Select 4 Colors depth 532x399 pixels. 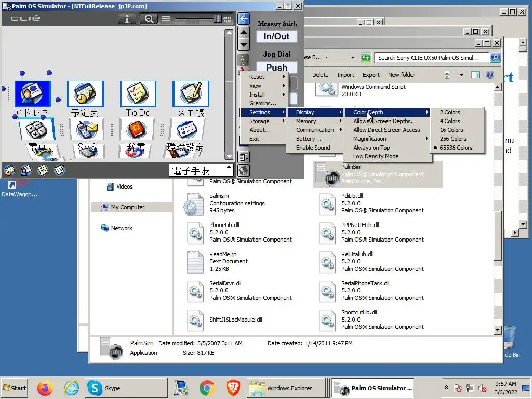pyautogui.click(x=457, y=121)
